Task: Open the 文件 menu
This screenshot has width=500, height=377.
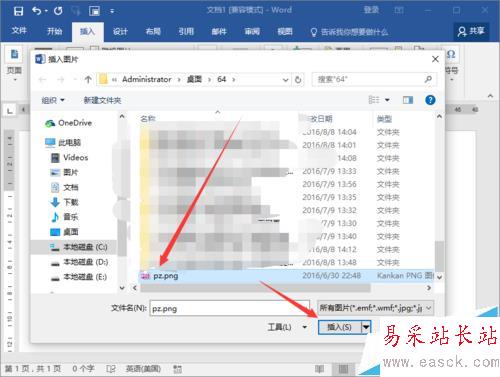Action: [19, 31]
